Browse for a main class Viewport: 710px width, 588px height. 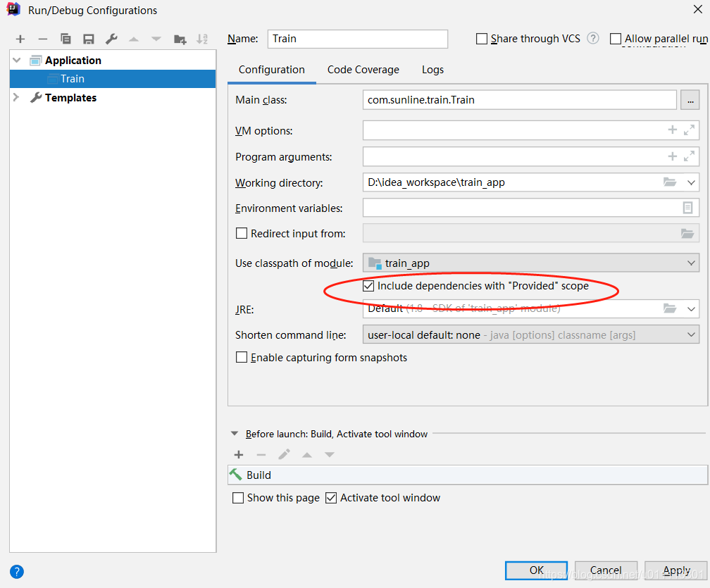point(690,100)
